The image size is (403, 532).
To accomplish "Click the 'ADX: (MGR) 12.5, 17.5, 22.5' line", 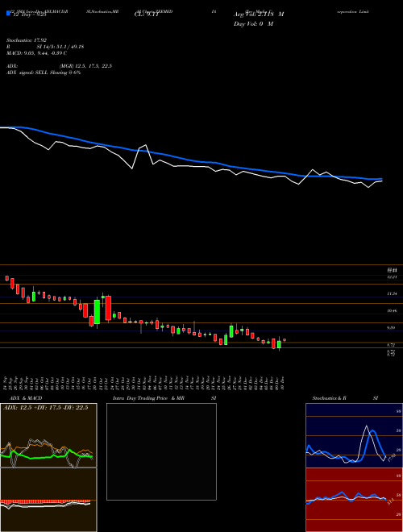I will coord(59,66).
